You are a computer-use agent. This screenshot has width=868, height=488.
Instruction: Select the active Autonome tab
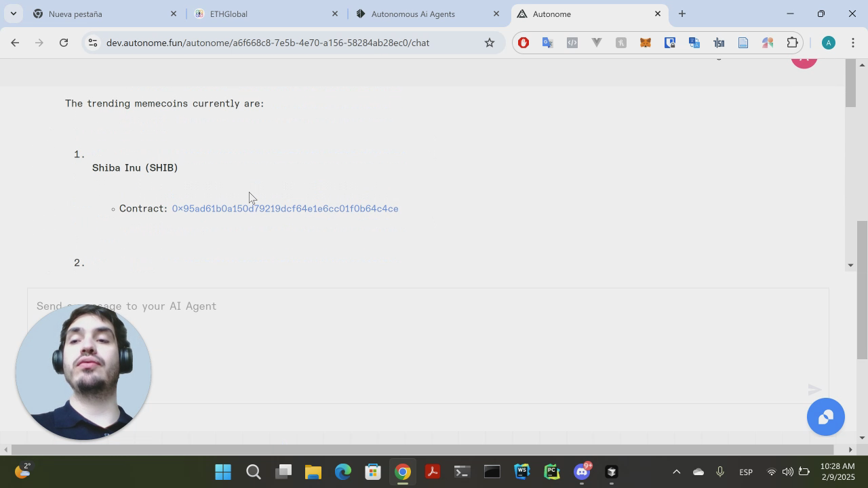(588, 14)
